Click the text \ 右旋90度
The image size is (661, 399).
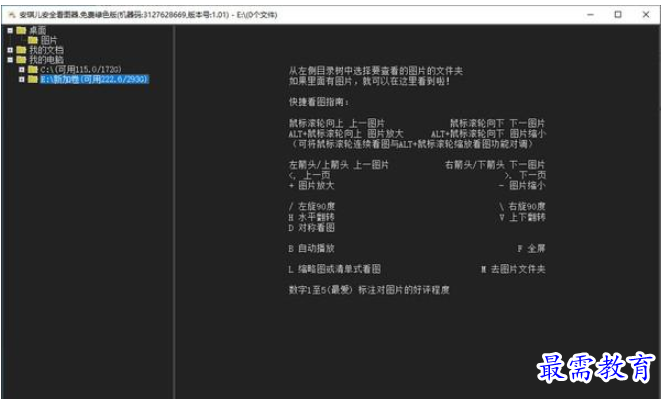pyautogui.click(x=522, y=207)
